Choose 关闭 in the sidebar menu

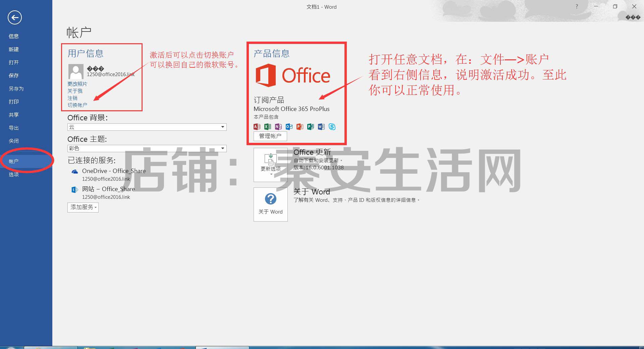[14, 141]
